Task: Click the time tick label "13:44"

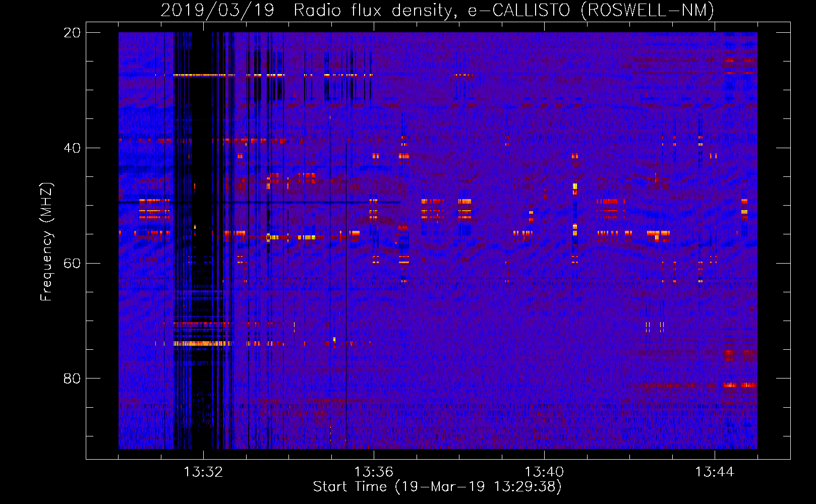Action: pyautogui.click(x=715, y=472)
